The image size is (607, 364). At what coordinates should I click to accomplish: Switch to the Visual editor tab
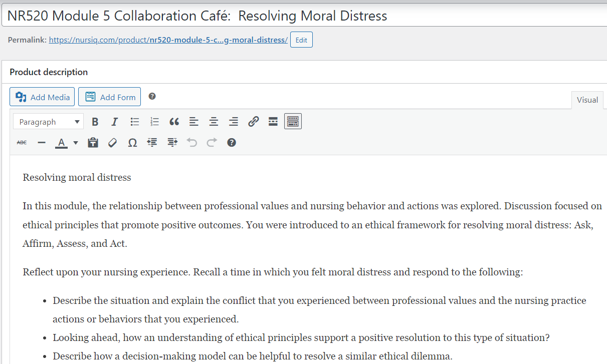(x=587, y=100)
